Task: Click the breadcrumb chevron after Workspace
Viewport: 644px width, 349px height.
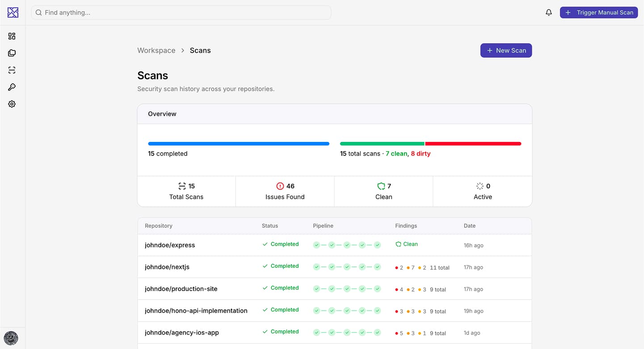Action: 182,50
